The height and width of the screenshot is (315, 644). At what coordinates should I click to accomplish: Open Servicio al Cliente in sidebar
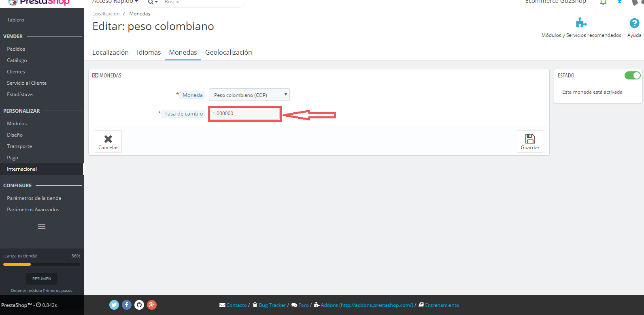[x=27, y=83]
